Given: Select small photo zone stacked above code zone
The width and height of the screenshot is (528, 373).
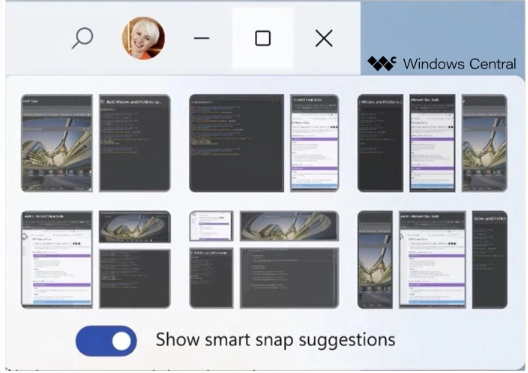Looking at the screenshot, I should coord(135,227).
